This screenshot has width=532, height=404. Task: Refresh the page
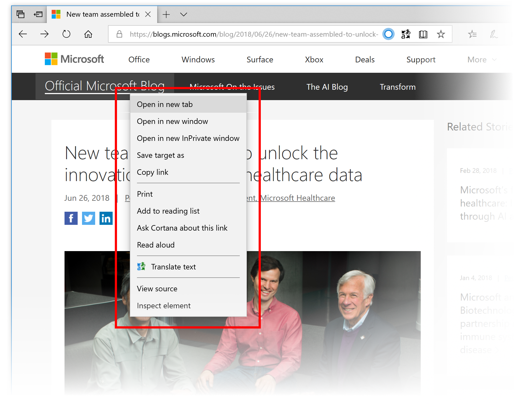tap(66, 34)
